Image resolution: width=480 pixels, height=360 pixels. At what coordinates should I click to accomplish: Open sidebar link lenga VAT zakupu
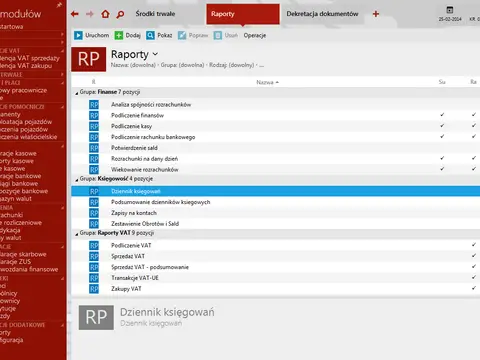pos(26,66)
